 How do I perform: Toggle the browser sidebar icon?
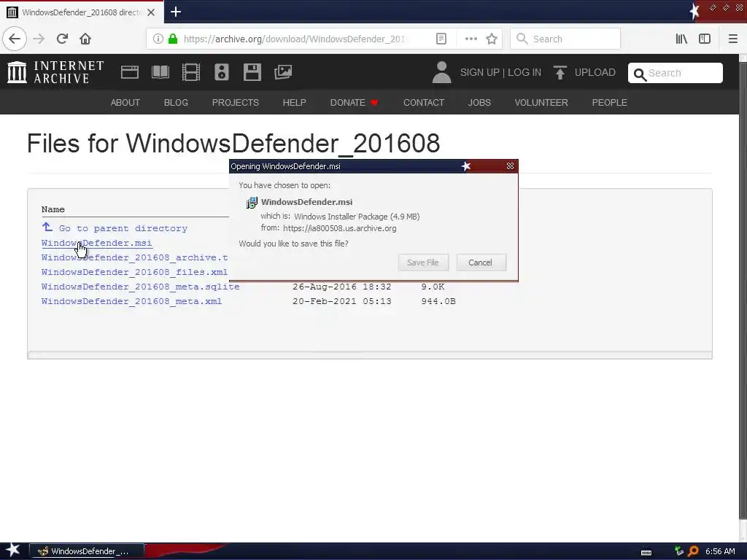(705, 39)
